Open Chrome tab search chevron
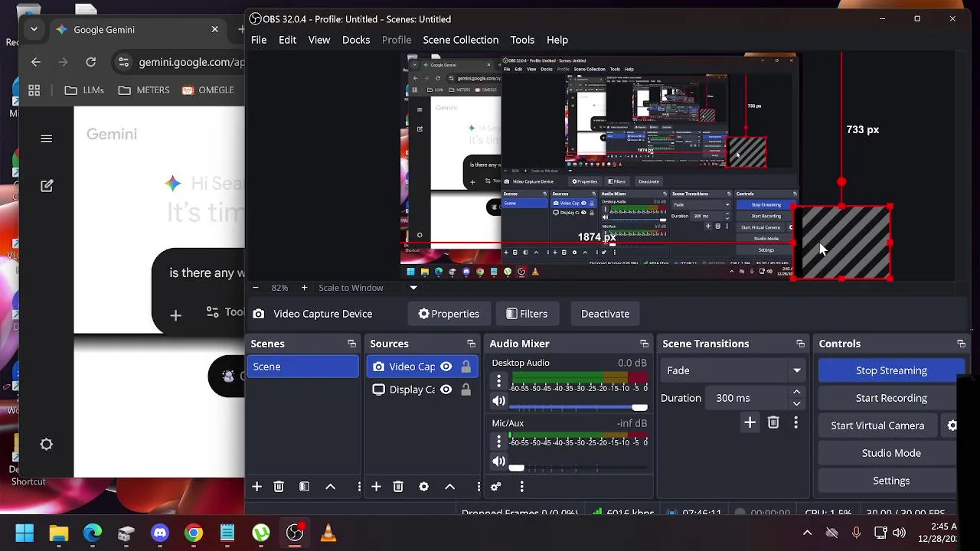The image size is (980, 551). click(x=34, y=29)
